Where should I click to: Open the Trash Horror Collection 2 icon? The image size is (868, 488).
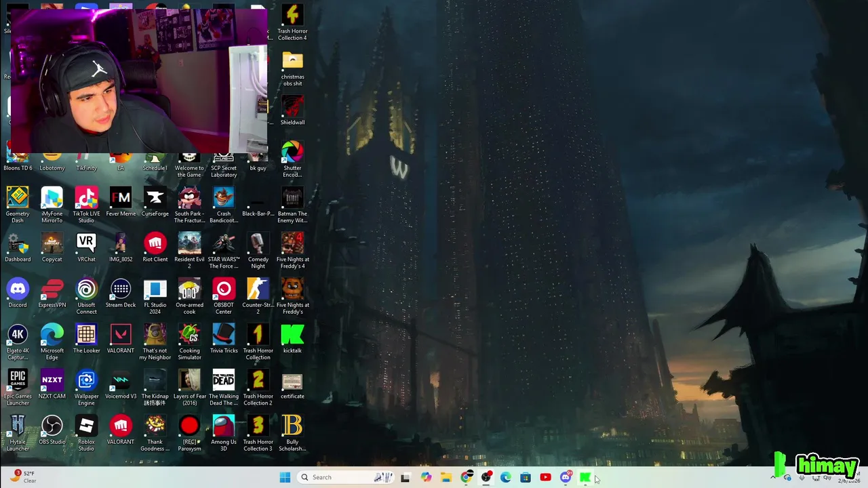pyautogui.click(x=258, y=387)
